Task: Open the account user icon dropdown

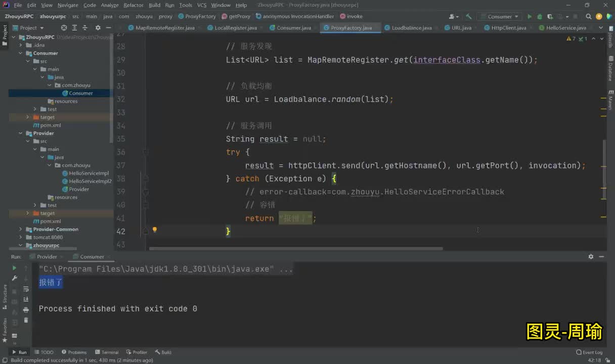Action: point(454,17)
